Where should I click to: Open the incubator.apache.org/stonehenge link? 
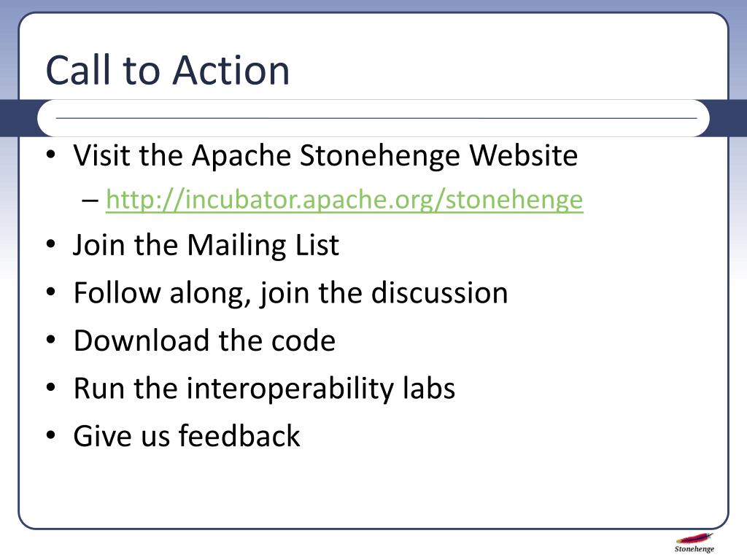tap(344, 200)
